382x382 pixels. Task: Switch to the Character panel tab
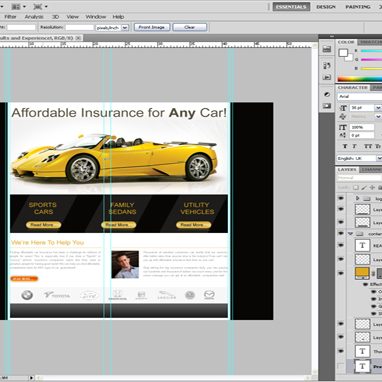coord(353,88)
